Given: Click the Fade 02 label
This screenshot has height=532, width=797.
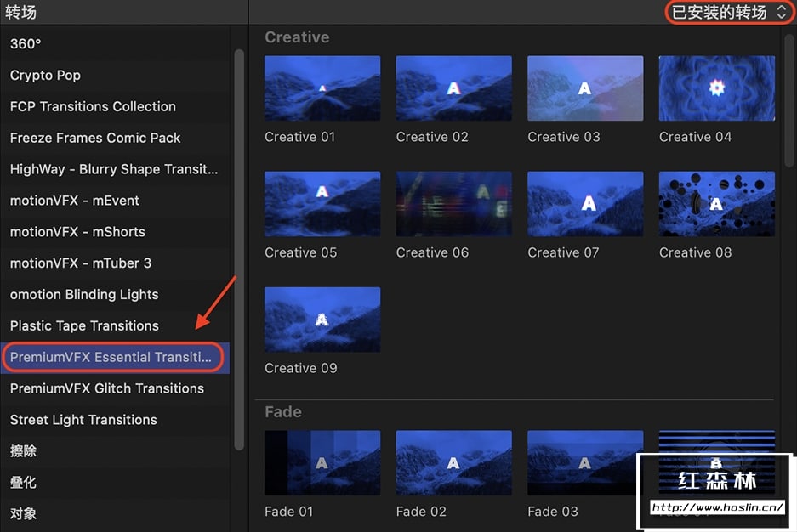Looking at the screenshot, I should coord(421,512).
